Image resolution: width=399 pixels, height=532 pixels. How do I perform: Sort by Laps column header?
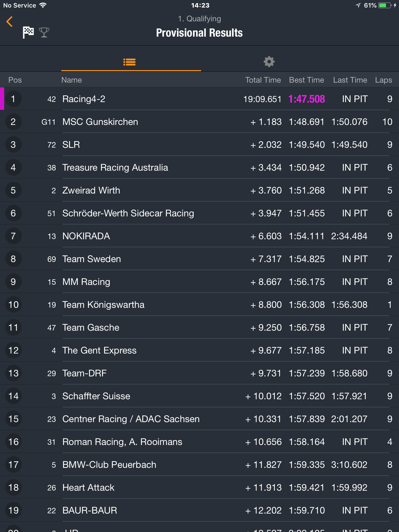click(x=383, y=80)
